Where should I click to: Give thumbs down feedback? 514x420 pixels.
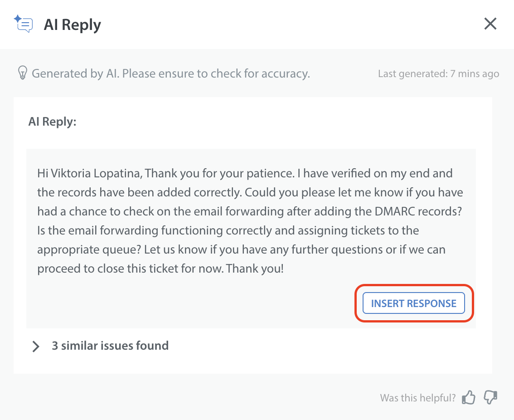[490, 398]
